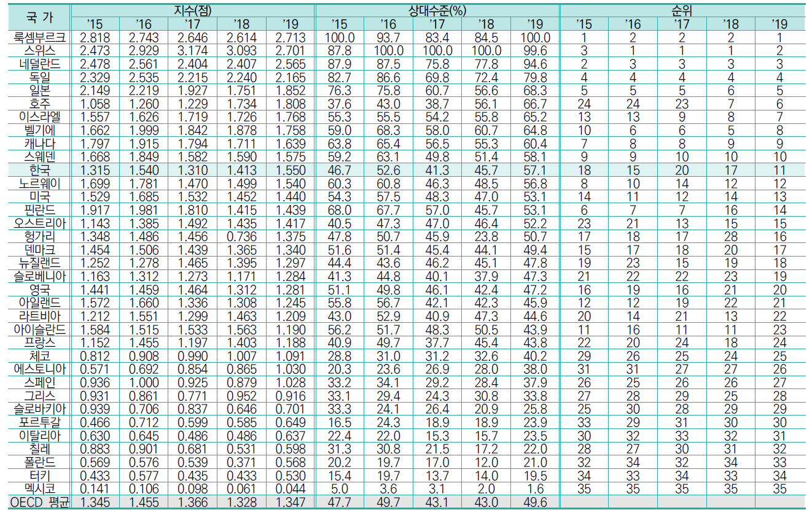Image resolution: width=812 pixels, height=518 pixels.
Task: Click the 순위 group header
Action: pos(682,10)
